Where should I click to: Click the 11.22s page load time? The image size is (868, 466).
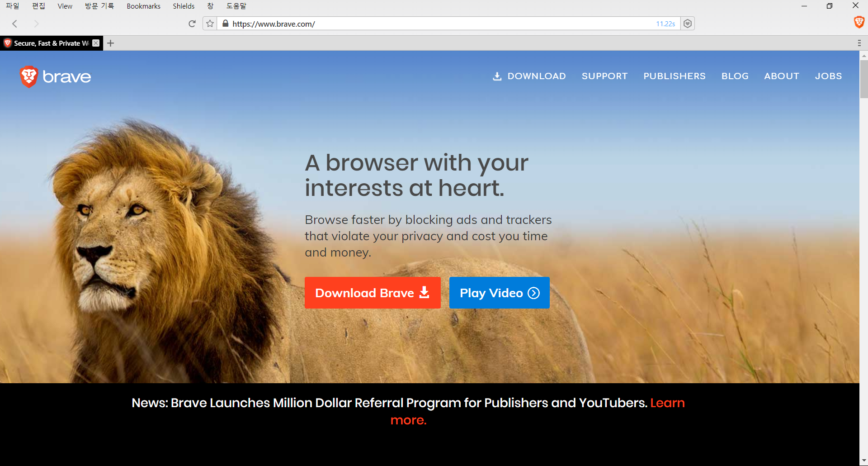[665, 24]
